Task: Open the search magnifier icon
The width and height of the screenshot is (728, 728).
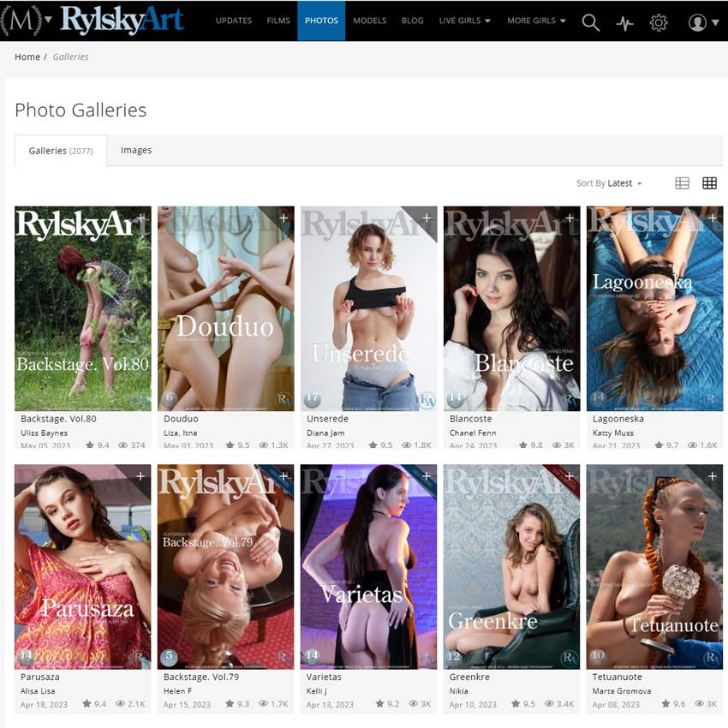Action: click(x=591, y=21)
